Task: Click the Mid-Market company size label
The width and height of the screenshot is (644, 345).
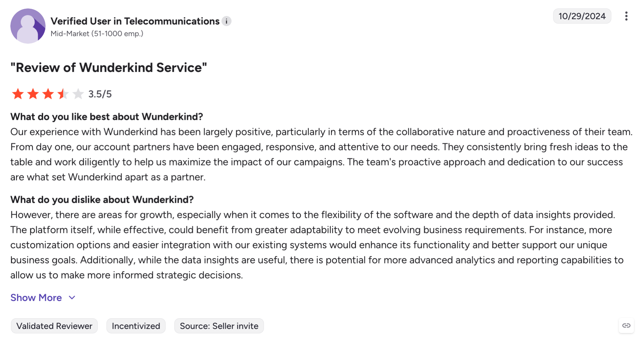Action: pos(97,34)
